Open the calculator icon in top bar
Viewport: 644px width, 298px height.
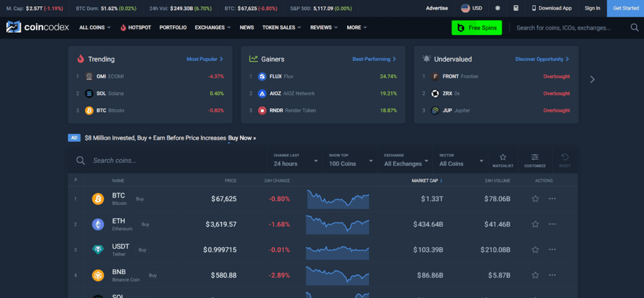tap(516, 8)
